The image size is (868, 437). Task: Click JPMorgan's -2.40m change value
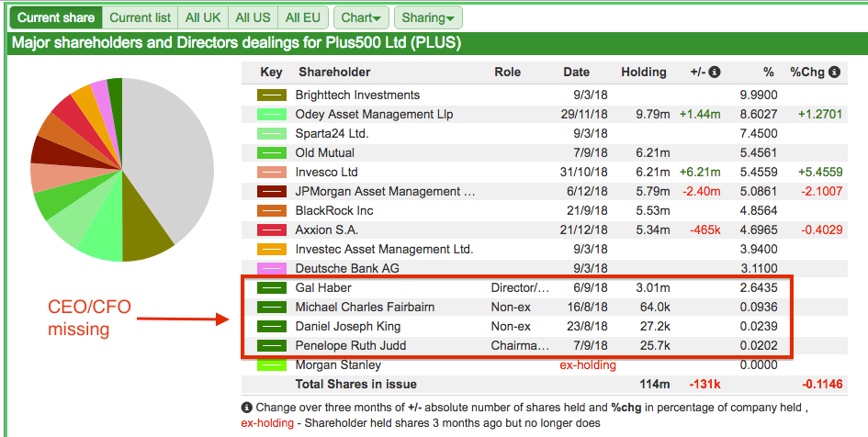point(702,192)
